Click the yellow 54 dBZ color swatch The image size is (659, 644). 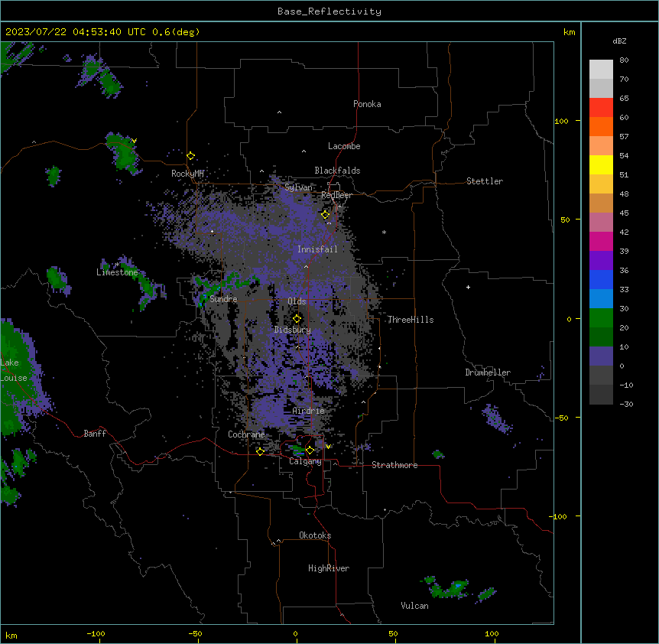click(x=601, y=164)
